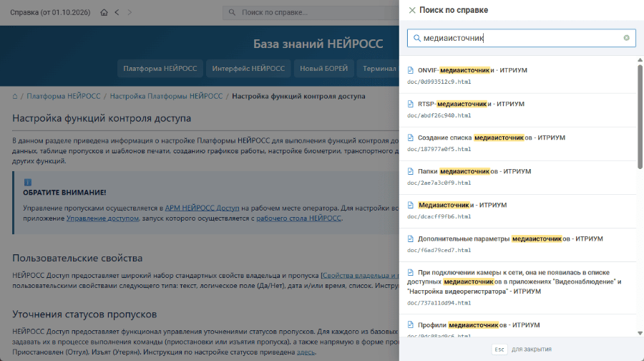The width and height of the screenshot is (644, 361).
Task: Click document icon of Дополнительные параметры медиаисточников
Action: tap(410, 239)
